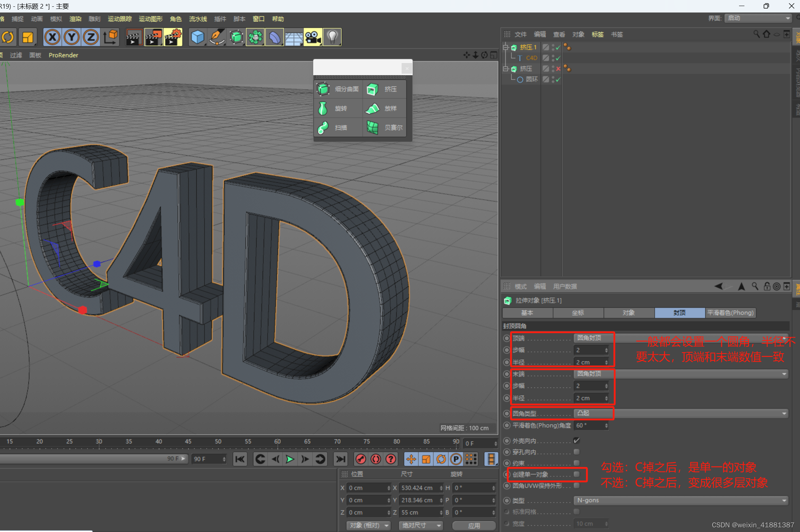Select the 挤压 (Extrude) icon in the popup palette

(373, 89)
